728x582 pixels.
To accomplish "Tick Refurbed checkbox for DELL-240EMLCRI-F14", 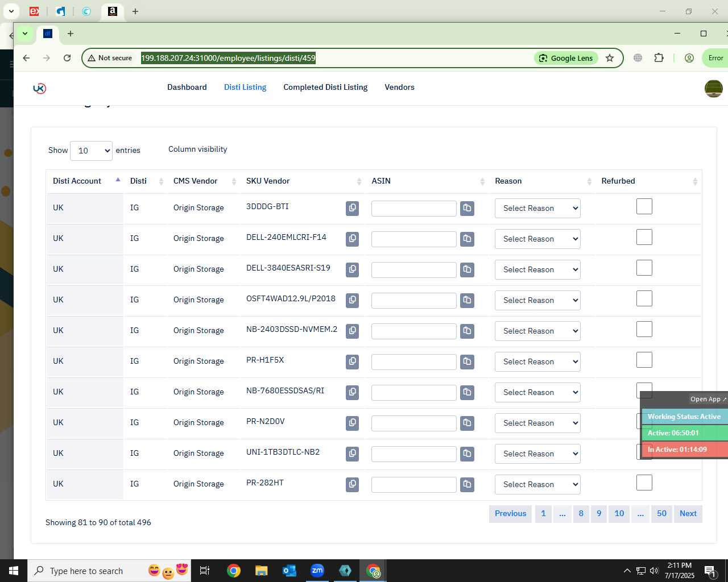I will point(644,237).
